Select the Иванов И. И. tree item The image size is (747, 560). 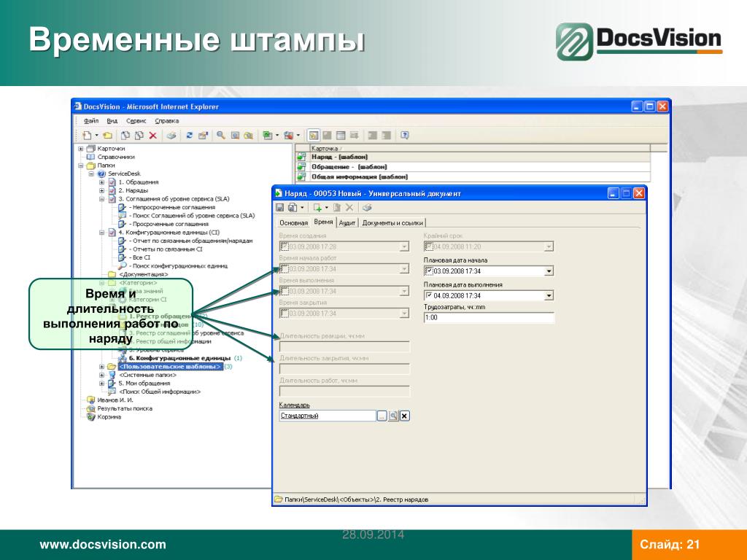click(x=115, y=400)
